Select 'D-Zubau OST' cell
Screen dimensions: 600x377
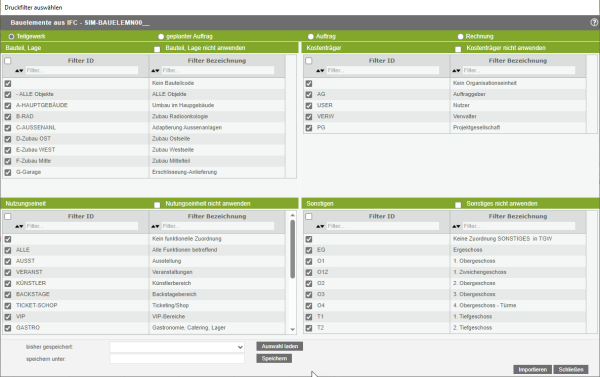click(80, 139)
